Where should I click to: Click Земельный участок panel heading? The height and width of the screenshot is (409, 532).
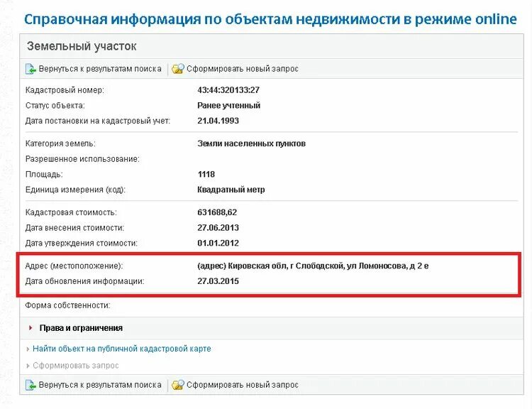click(x=82, y=46)
